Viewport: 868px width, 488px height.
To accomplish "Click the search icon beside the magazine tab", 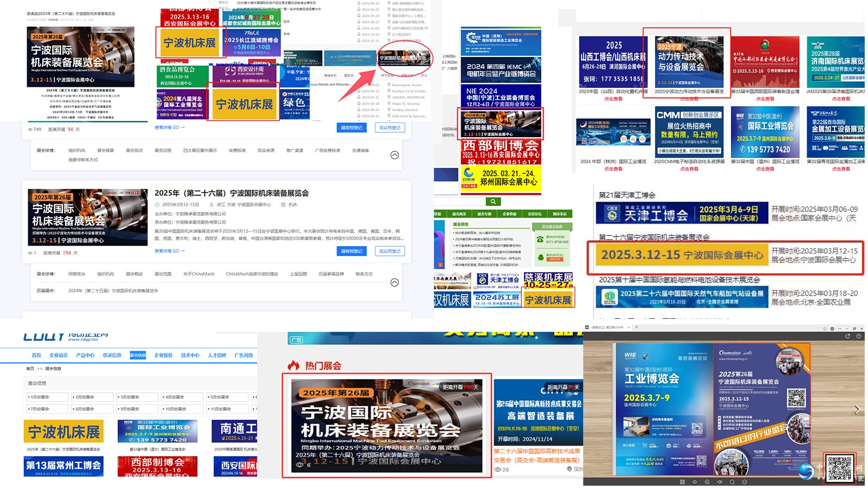I will pyautogui.click(x=637, y=328).
